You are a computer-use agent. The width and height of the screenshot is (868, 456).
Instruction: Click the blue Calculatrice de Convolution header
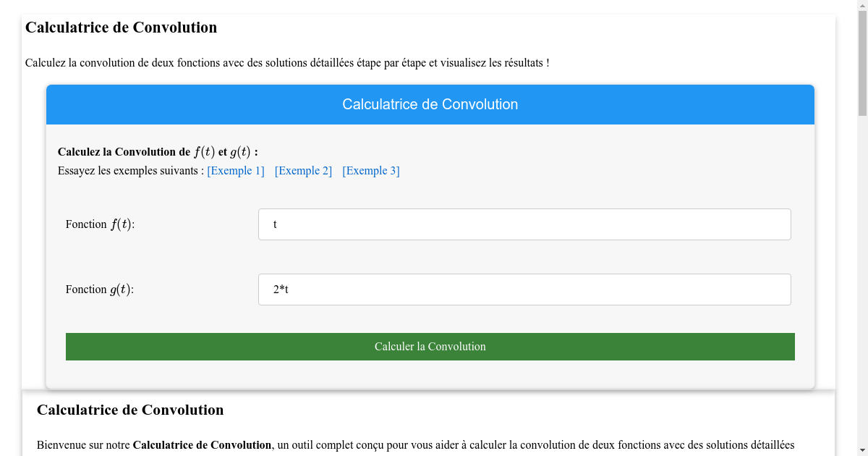point(430,104)
